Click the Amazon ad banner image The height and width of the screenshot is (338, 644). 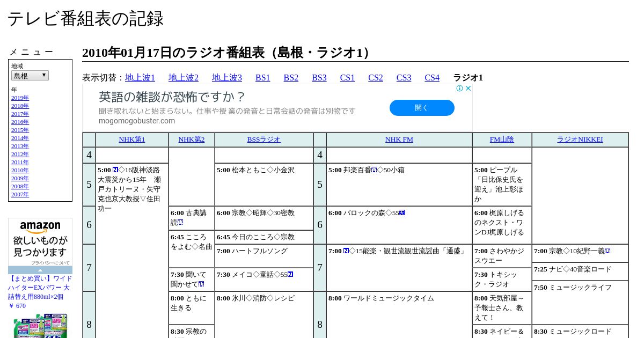pyautogui.click(x=40, y=243)
